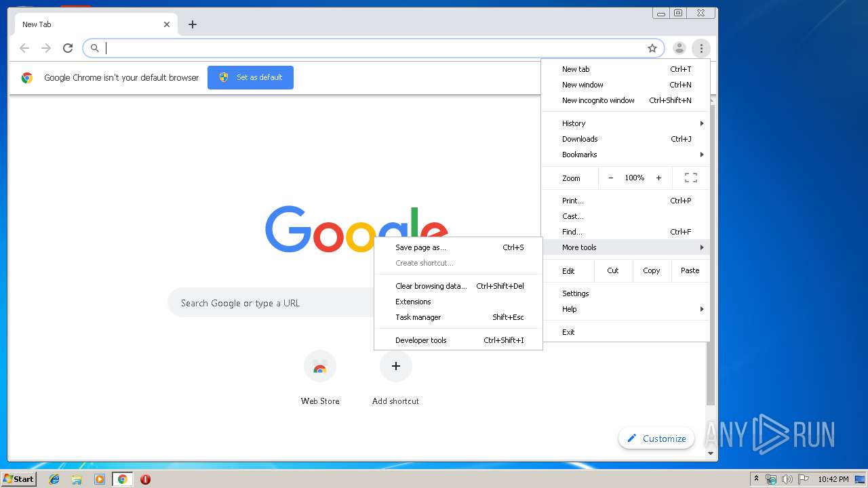Choose Print... in the Chrome menu
Viewport: 868px width, 488px height.
[x=626, y=201]
